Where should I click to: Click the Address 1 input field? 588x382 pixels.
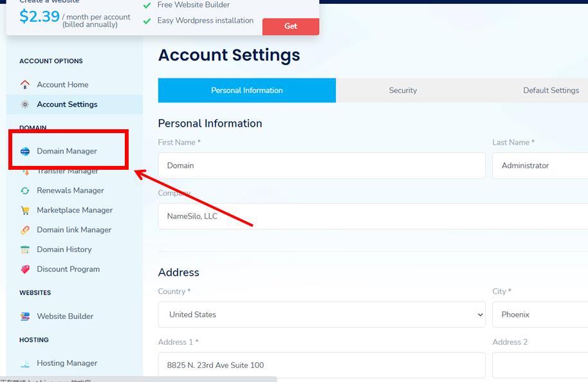tap(322, 365)
